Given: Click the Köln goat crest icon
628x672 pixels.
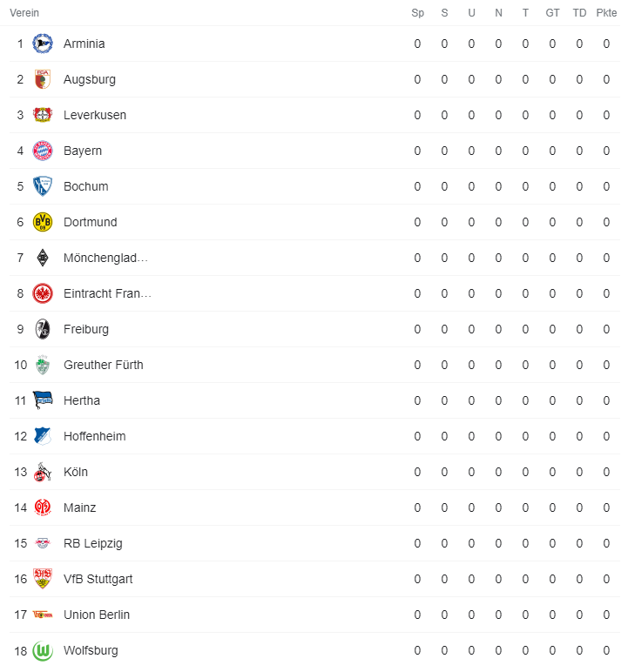Looking at the screenshot, I should pos(42,472).
